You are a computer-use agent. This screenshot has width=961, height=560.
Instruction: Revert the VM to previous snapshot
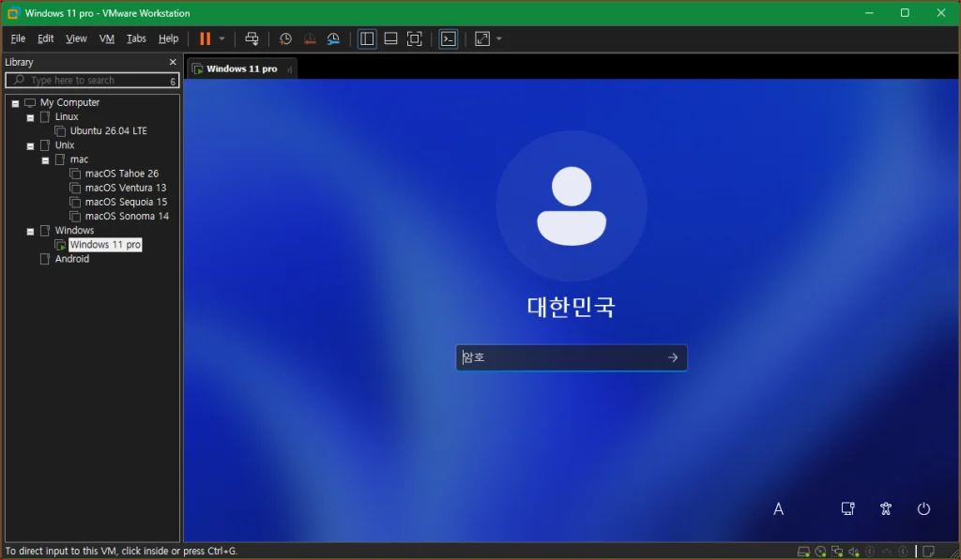click(310, 38)
